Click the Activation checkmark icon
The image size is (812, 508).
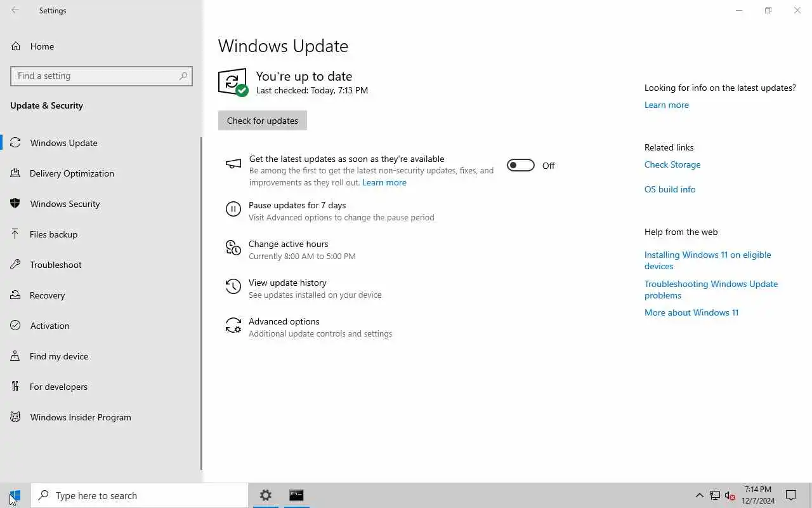(16, 326)
